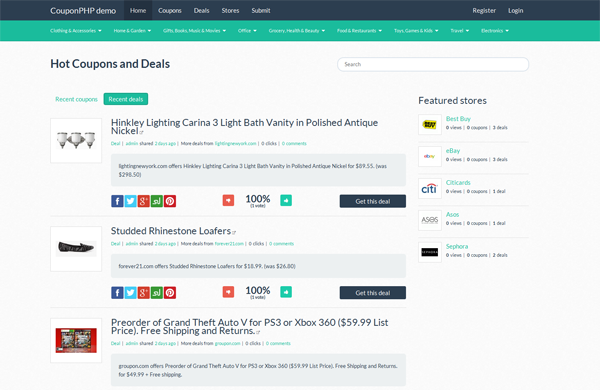600x390 pixels.
Task: Visit forever21.com more deals link
Action: click(229, 243)
